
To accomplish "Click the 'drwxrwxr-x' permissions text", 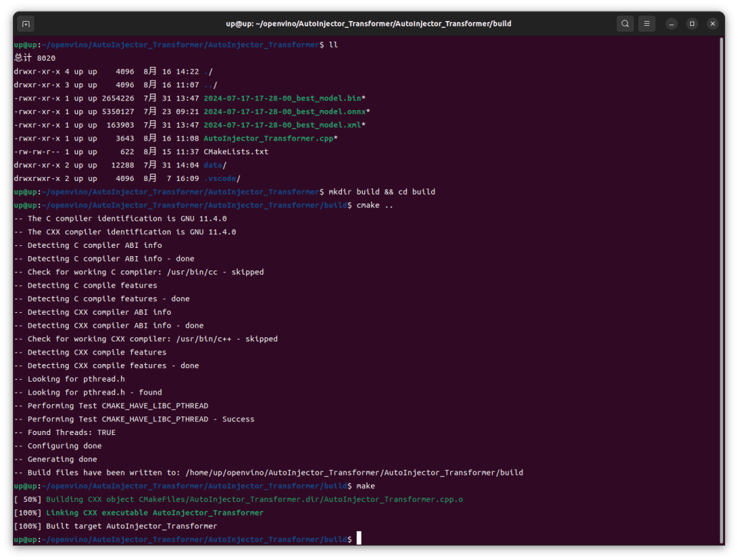I will [x=37, y=179].
